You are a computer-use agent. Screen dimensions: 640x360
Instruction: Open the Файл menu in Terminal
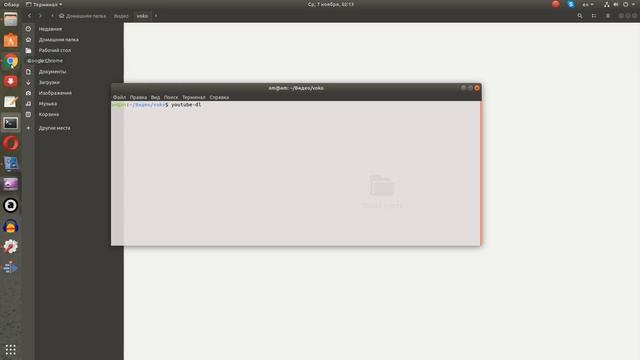click(x=119, y=98)
